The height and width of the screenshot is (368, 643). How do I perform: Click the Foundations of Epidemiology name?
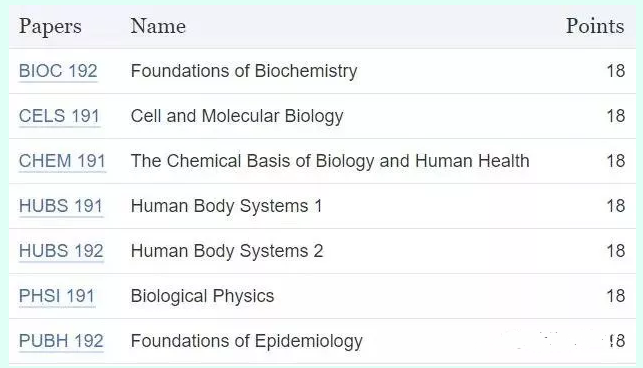(246, 341)
